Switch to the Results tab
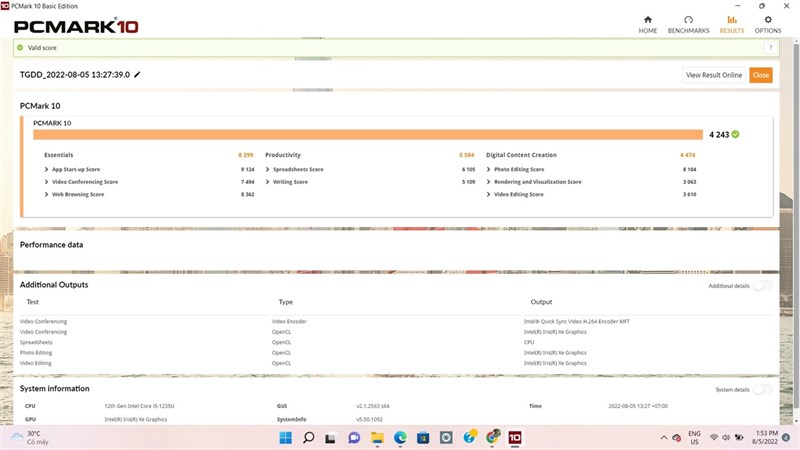800x450 pixels. pyautogui.click(x=732, y=24)
